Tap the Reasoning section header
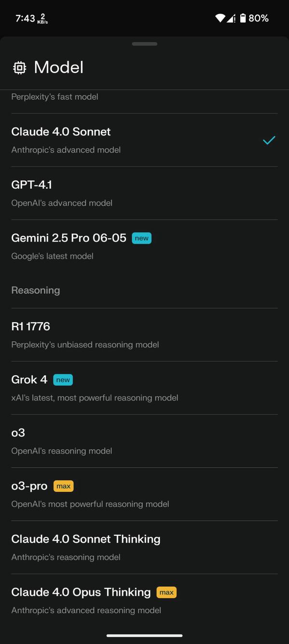 (35, 290)
